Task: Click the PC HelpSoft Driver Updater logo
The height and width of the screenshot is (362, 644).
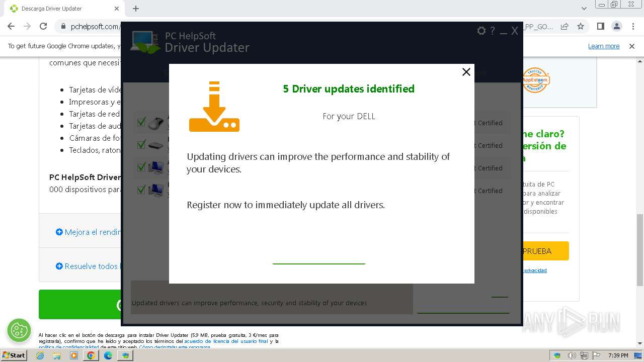Action: coord(190,42)
